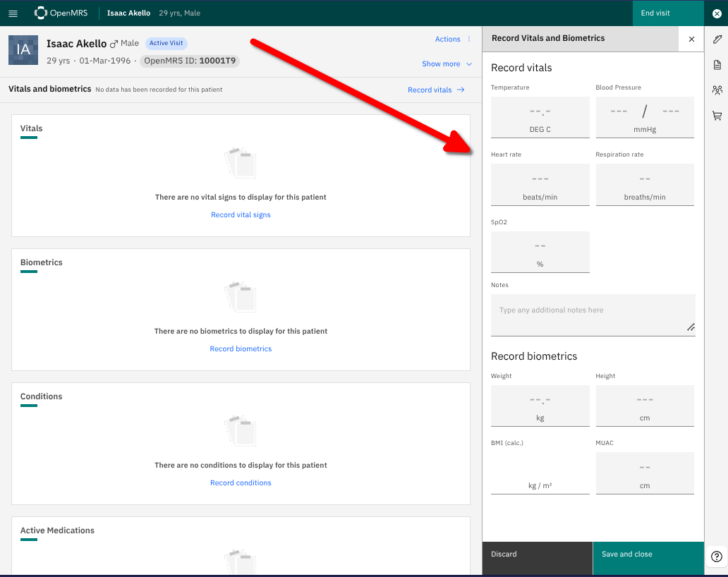The width and height of the screenshot is (728, 577).
Task: Open the Actions overflow menu
Action: pyautogui.click(x=453, y=40)
